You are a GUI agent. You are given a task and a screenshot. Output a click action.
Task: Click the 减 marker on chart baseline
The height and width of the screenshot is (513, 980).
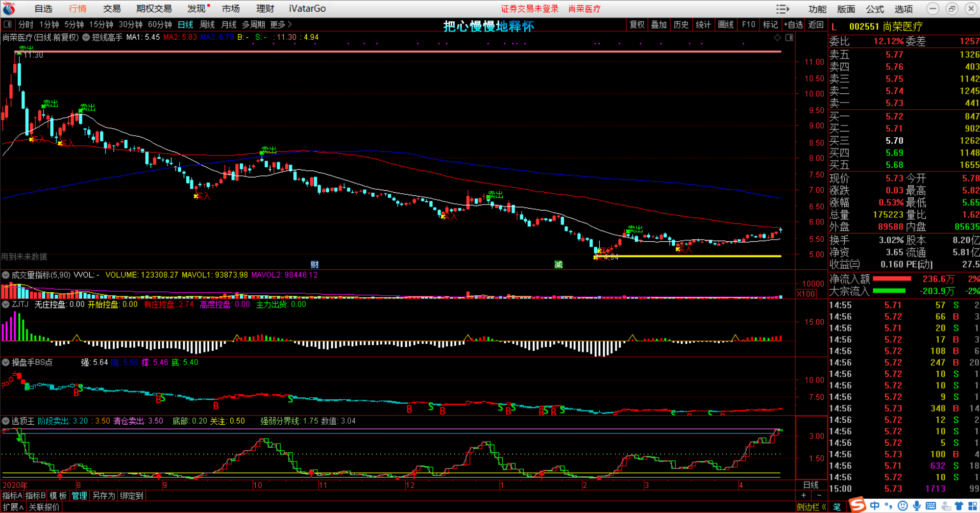pyautogui.click(x=558, y=264)
